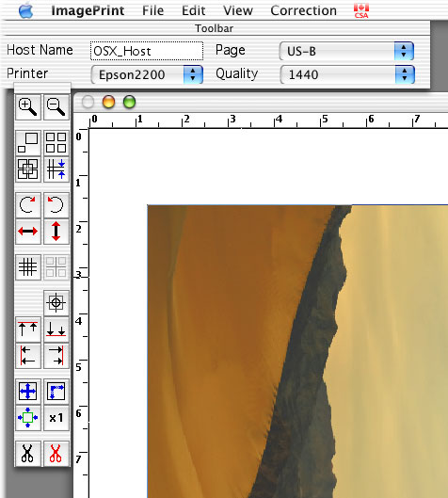This screenshot has width=448, height=498.
Task: Open the Quality dropdown showing 1440
Action: [x=347, y=74]
